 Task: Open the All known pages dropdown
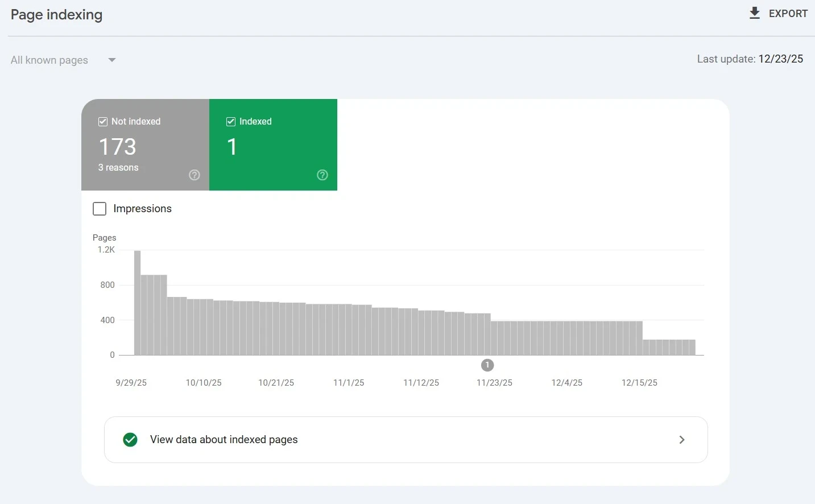pyautogui.click(x=49, y=60)
